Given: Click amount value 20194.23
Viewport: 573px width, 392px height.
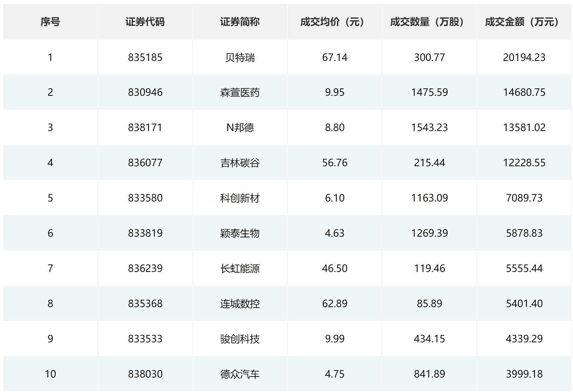Looking at the screenshot, I should tap(524, 57).
